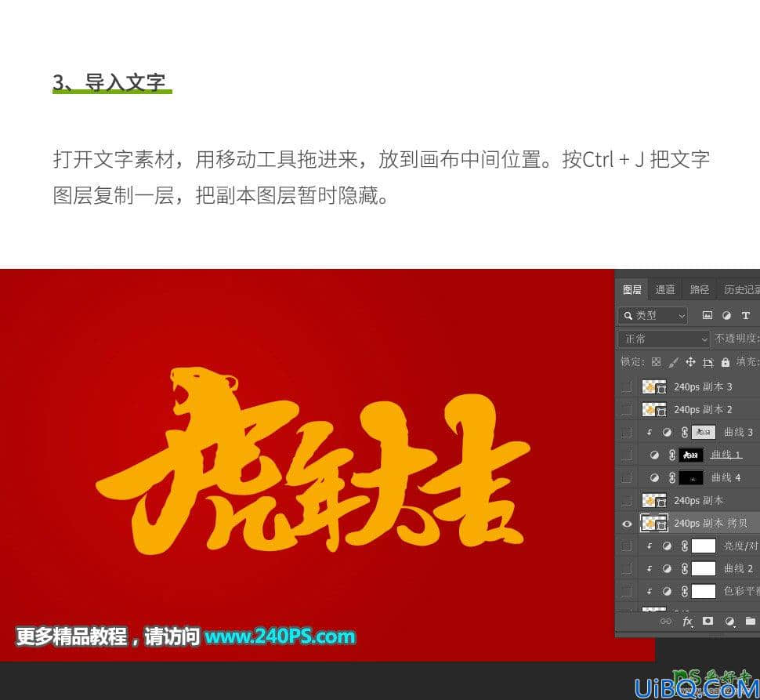Click adjustment icon of 亮度/对比度 layer
The image size is (760, 700).
[667, 546]
